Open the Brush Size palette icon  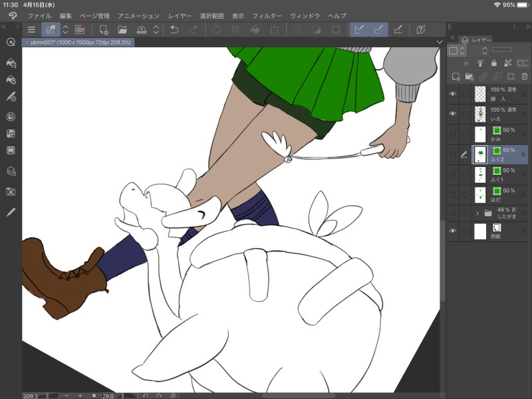tap(11, 97)
